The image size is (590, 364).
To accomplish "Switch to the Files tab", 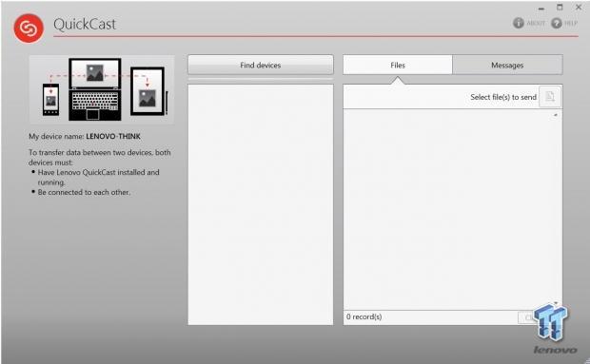I will coord(398,65).
